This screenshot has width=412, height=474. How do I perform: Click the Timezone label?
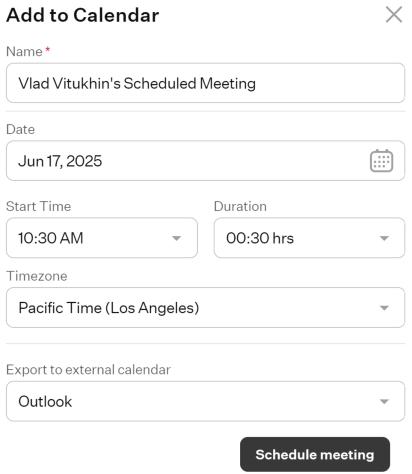point(37,276)
